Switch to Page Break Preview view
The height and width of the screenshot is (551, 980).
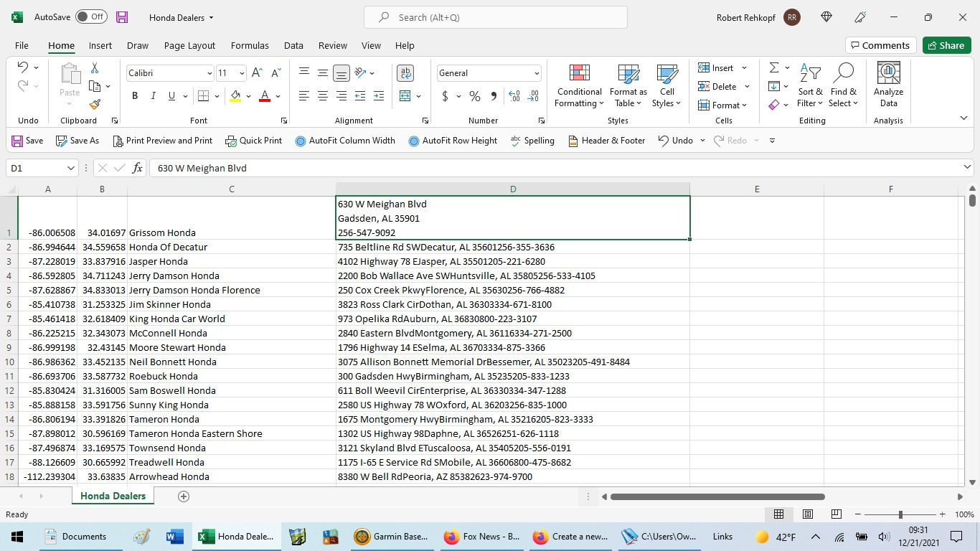coord(836,514)
